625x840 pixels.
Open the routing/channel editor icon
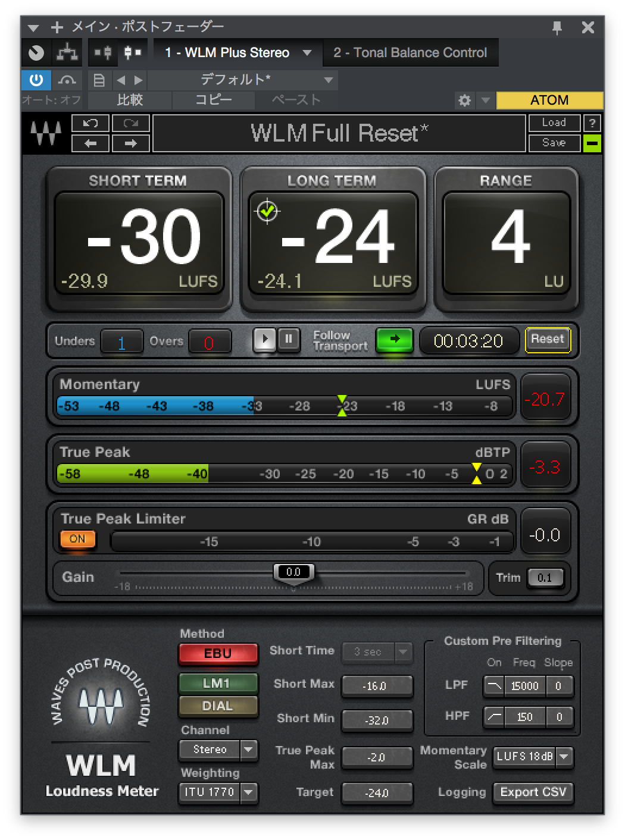point(67,53)
